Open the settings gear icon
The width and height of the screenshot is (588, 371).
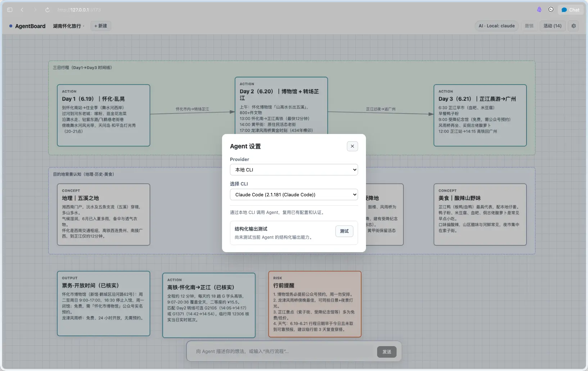pyautogui.click(x=574, y=26)
